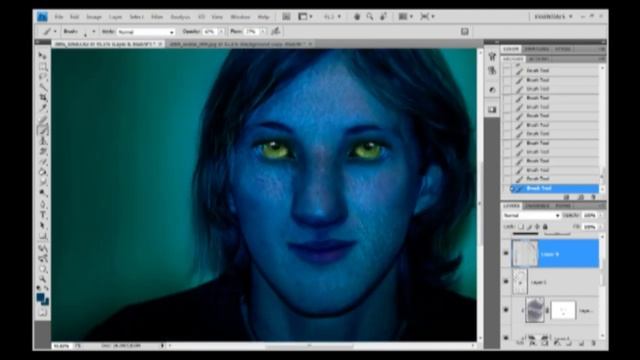This screenshot has height=360, width=640.
Task: Select the Rectangular Marquee tool
Action: [x=42, y=66]
